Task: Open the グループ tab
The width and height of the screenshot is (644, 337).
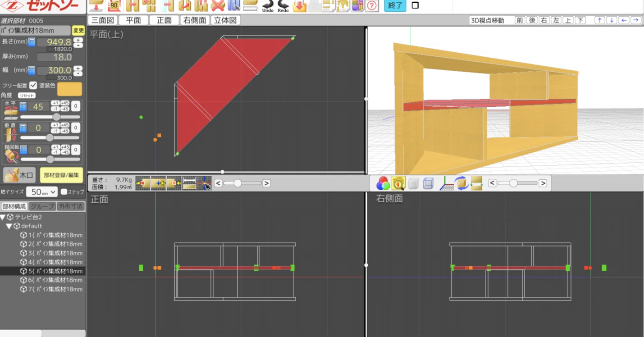Action: pyautogui.click(x=41, y=206)
